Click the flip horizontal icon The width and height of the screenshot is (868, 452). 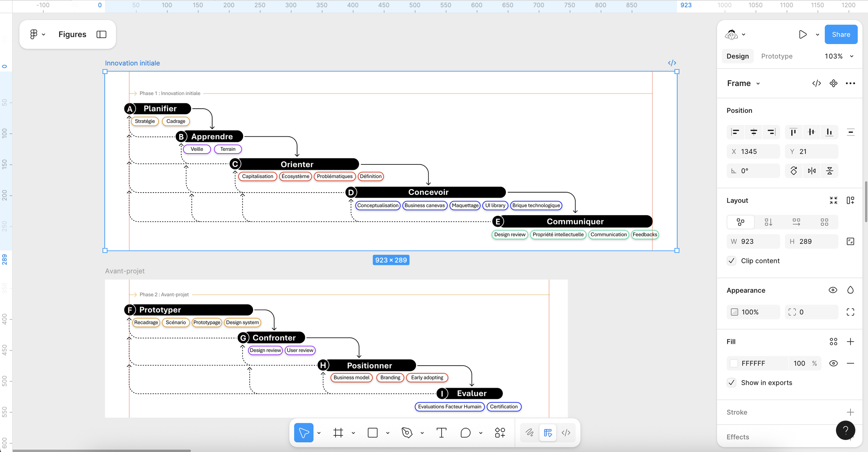tap(812, 171)
